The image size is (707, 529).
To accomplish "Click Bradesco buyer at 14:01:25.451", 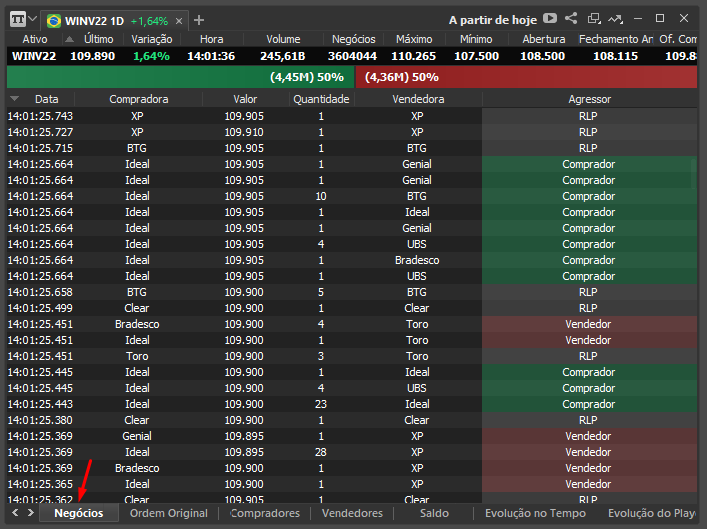I will pyautogui.click(x=137, y=324).
